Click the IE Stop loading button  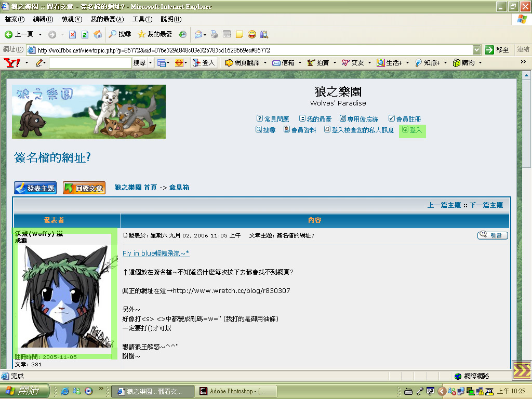tap(73, 34)
